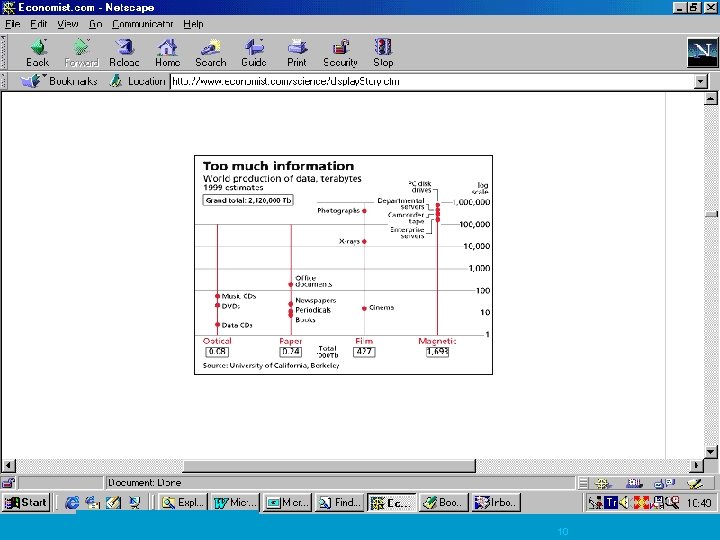Click the third quick launch icon
Viewport: 720px width, 540px height.
113,503
